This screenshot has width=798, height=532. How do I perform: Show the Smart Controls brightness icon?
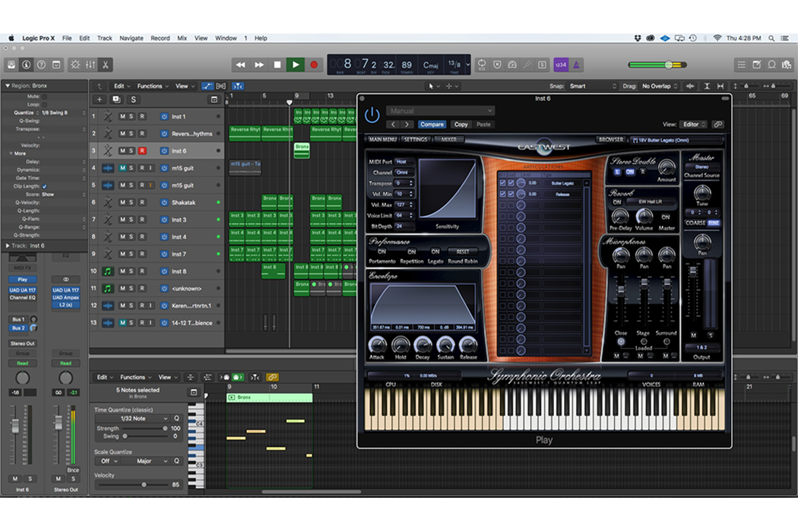(x=75, y=65)
